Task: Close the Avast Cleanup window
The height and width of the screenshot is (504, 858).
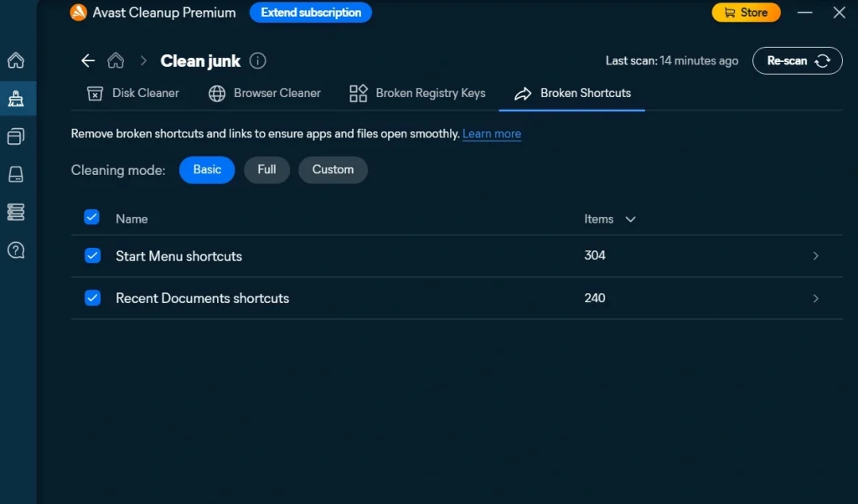Action: point(840,13)
